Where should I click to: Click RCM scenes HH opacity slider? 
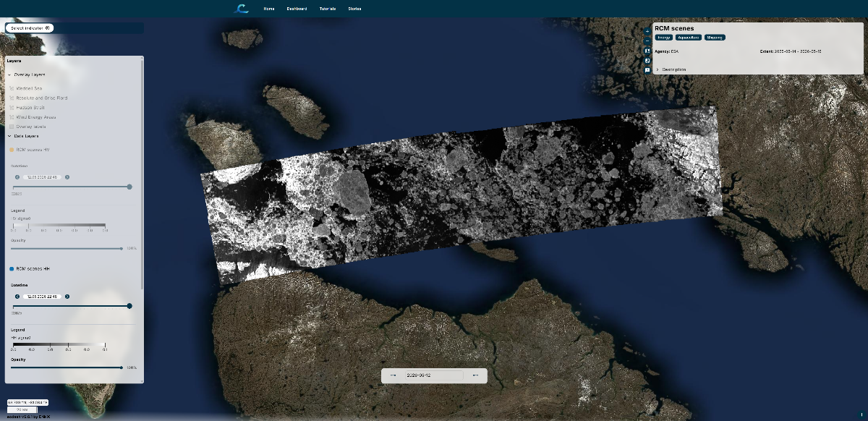67,367
